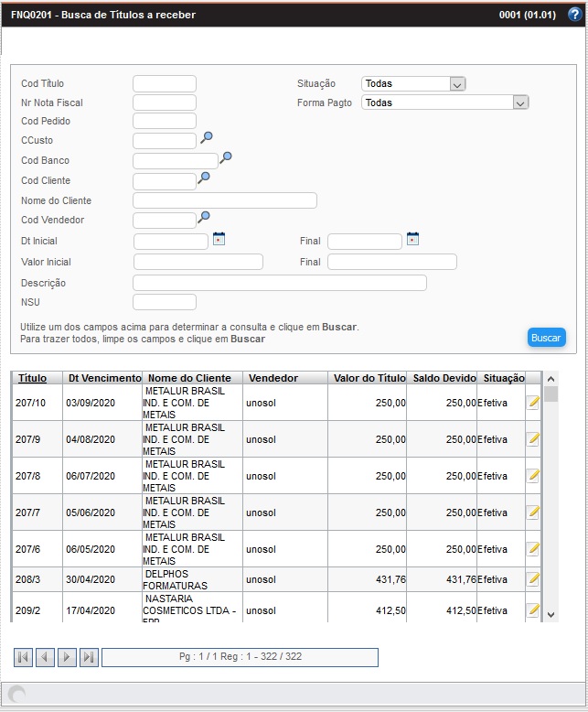
Task: Open the Dt Inicial calendar picker
Action: (x=219, y=239)
